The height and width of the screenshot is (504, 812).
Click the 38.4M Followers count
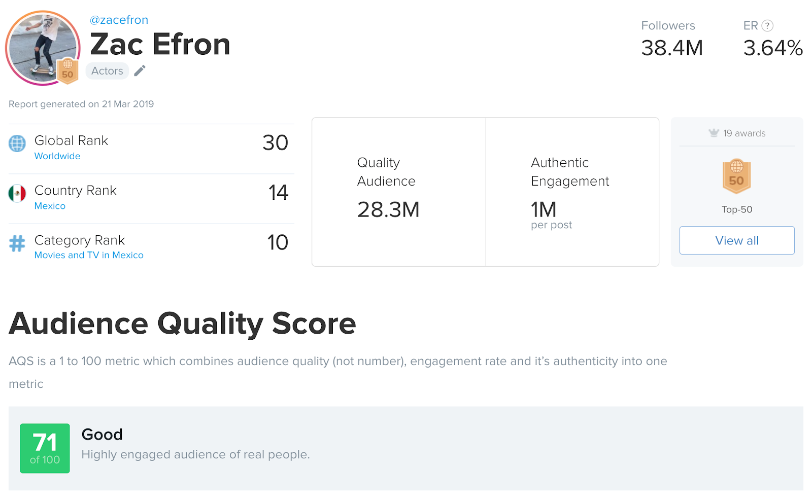coord(672,48)
